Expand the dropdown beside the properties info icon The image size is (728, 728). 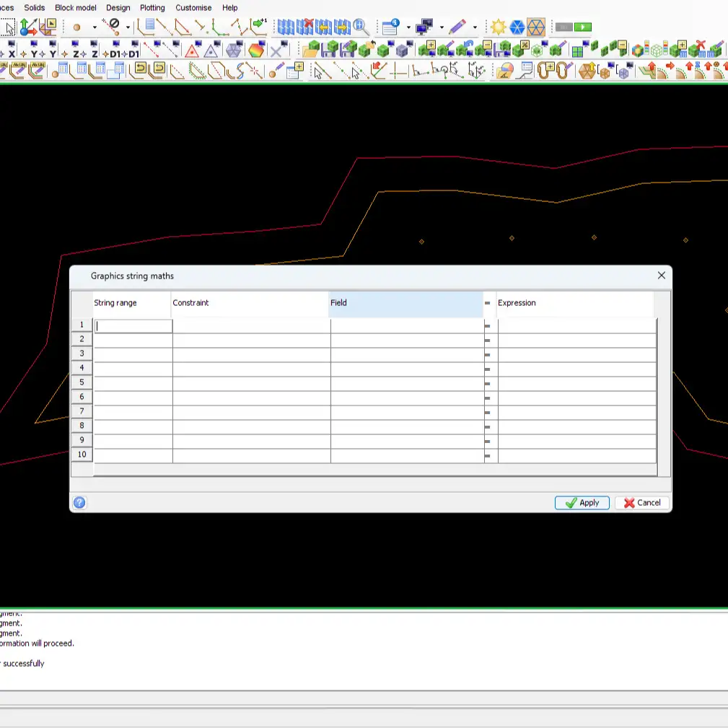(408, 27)
